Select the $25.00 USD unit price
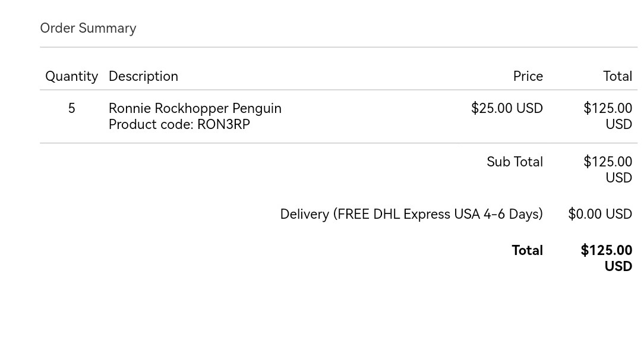The height and width of the screenshot is (362, 644). pos(507,108)
